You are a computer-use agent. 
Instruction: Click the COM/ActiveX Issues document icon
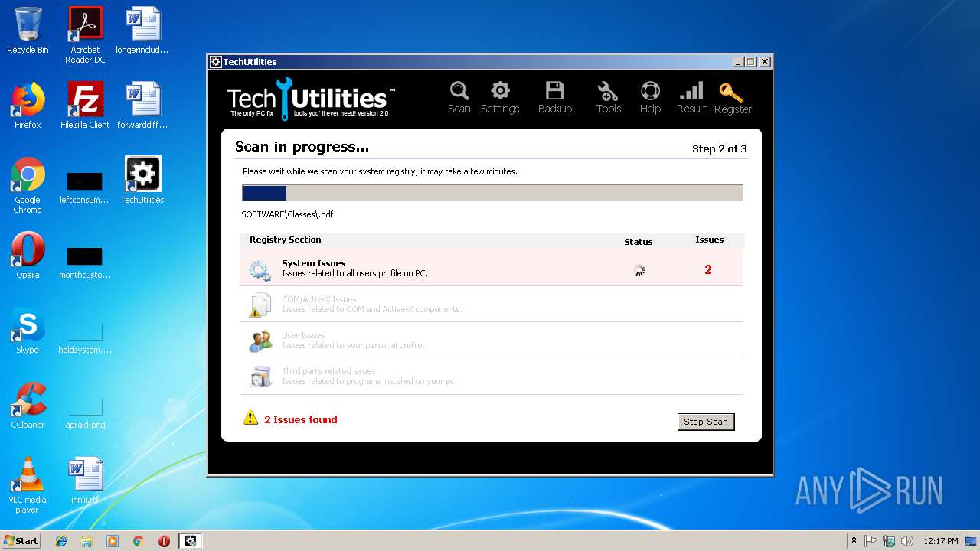point(260,305)
